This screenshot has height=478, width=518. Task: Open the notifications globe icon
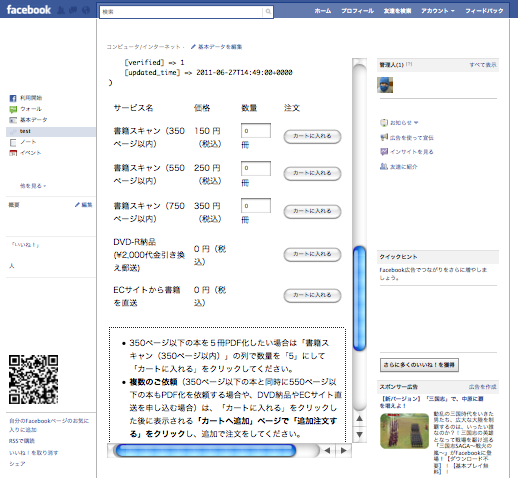tap(86, 10)
